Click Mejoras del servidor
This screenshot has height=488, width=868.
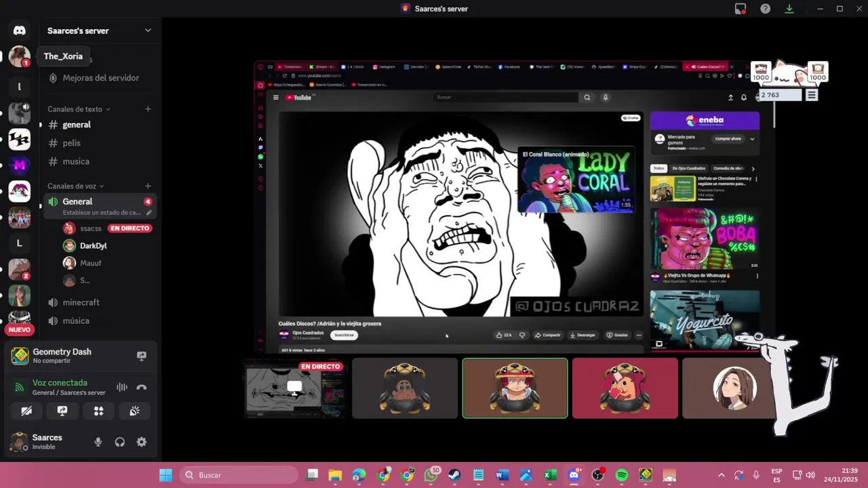(101, 78)
